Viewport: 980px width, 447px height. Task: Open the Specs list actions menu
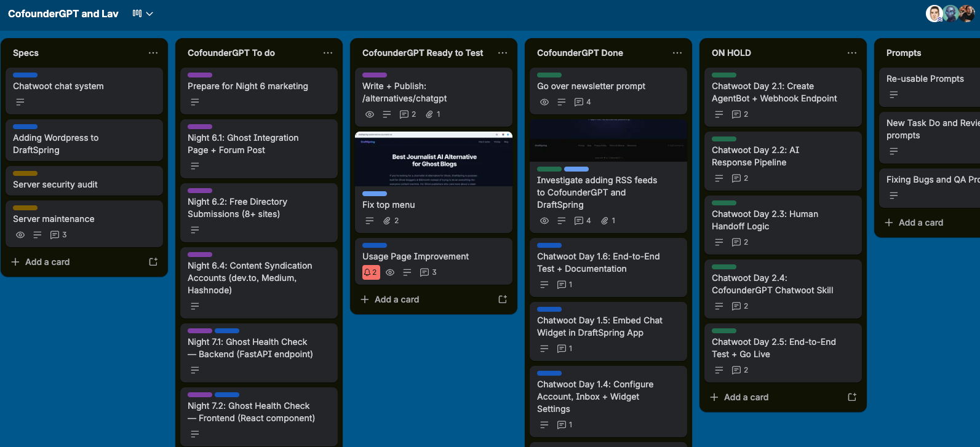(x=153, y=53)
